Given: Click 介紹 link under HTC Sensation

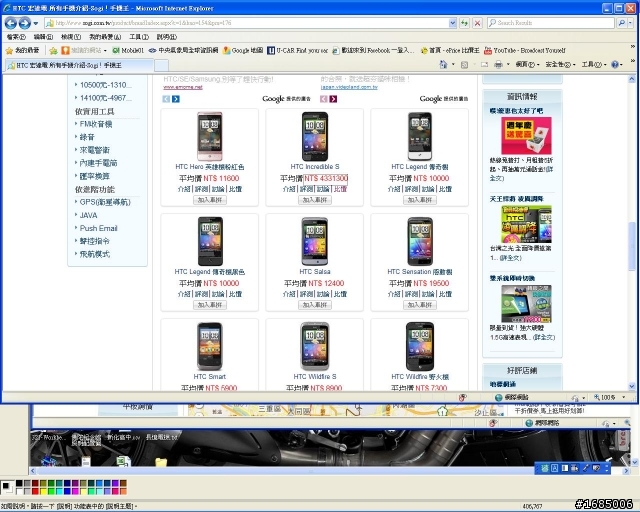Looking at the screenshot, I should 394,294.
